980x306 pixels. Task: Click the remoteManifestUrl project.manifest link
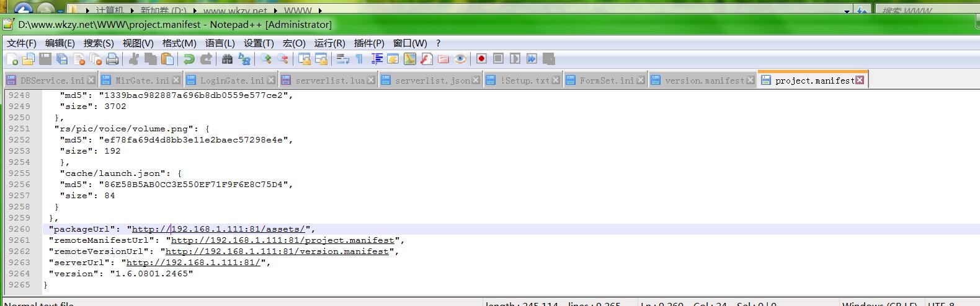282,240
